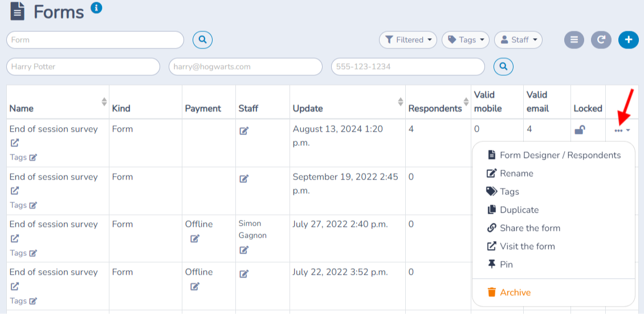The width and height of the screenshot is (644, 314).
Task: Open the Staff filter dropdown
Action: click(518, 40)
